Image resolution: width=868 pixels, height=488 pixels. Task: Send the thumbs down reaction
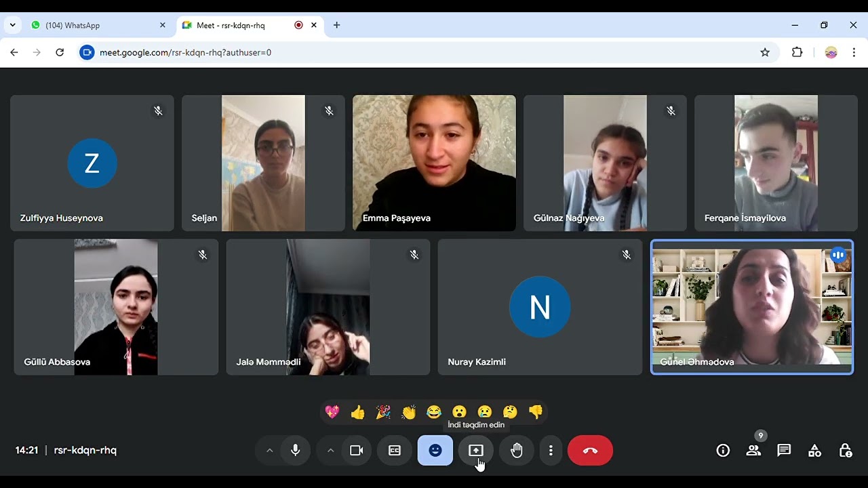[x=536, y=412]
